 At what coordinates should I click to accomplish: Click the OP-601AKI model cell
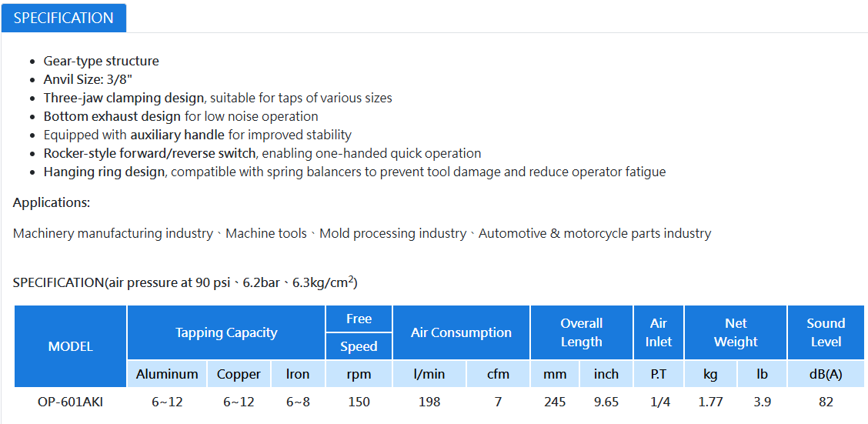(x=71, y=402)
